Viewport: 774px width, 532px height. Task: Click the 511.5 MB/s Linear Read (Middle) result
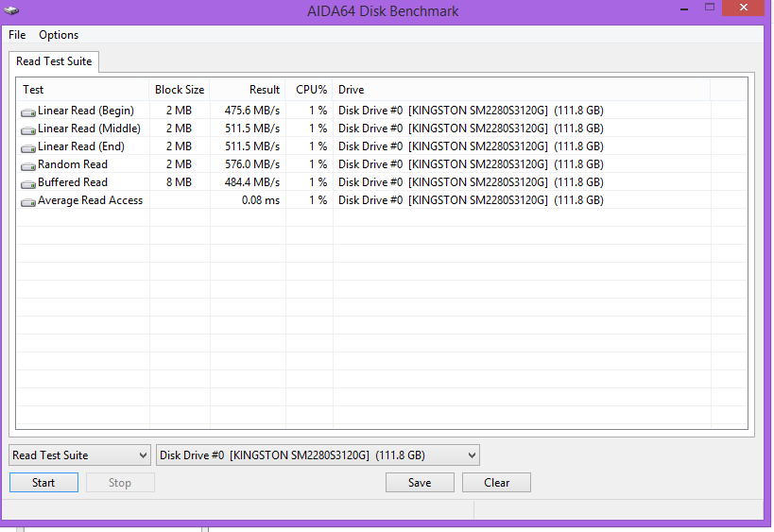point(252,129)
